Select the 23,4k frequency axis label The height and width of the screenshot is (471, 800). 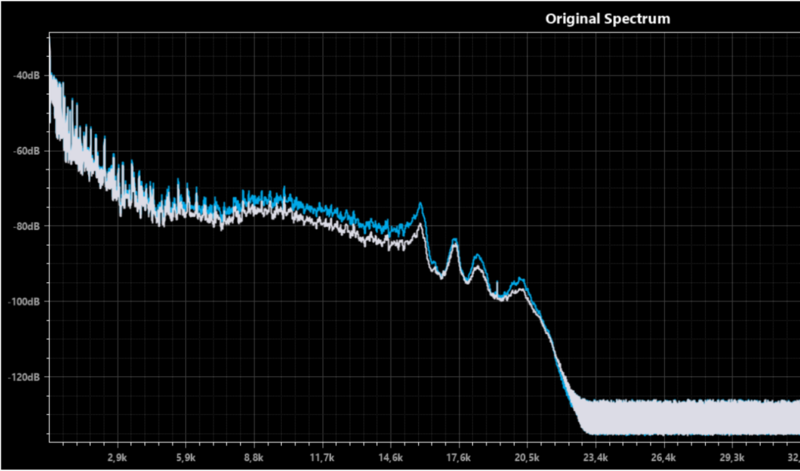coord(596,457)
